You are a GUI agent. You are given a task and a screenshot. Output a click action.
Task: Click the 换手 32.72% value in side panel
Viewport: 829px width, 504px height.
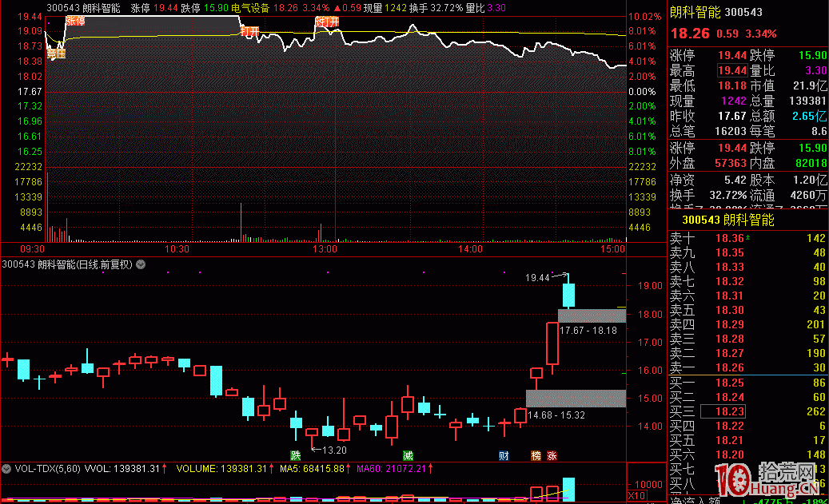[728, 195]
